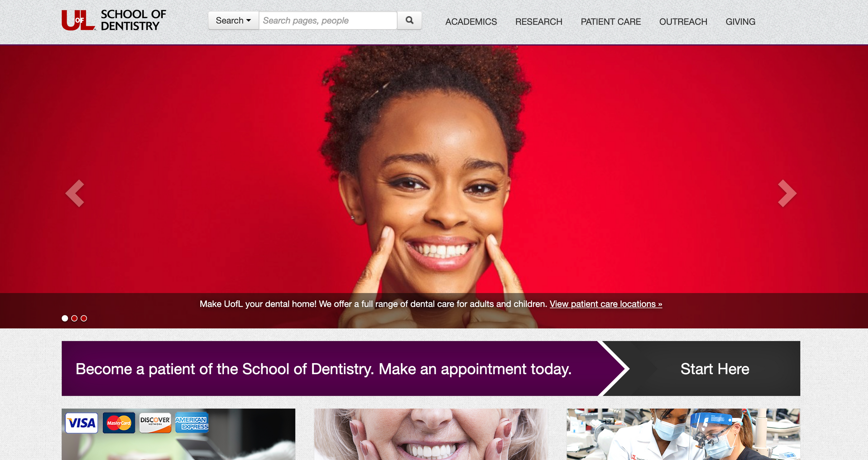
Task: Select the first carousel slide dot
Action: pyautogui.click(x=65, y=318)
